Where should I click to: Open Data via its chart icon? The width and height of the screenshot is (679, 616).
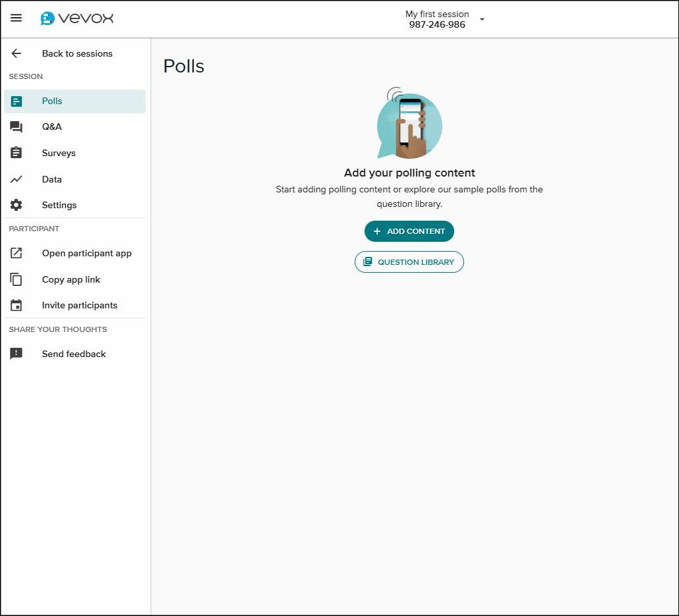16,179
